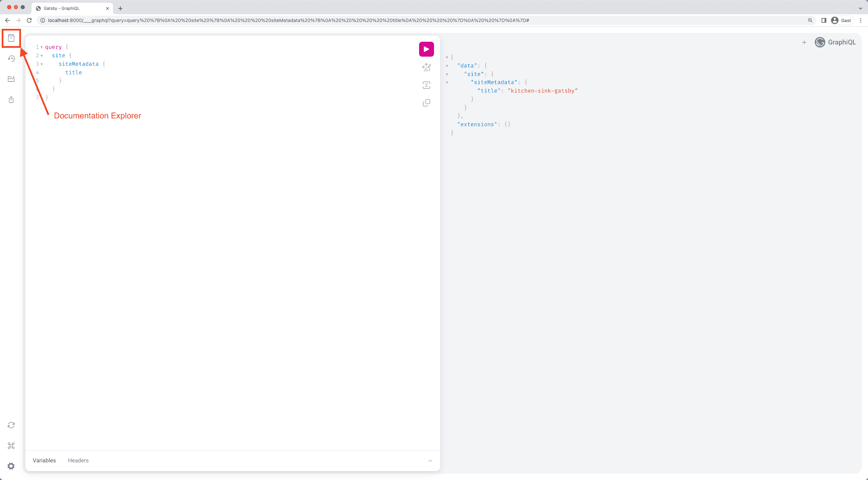Prettify the query with magic wand

[x=426, y=68]
